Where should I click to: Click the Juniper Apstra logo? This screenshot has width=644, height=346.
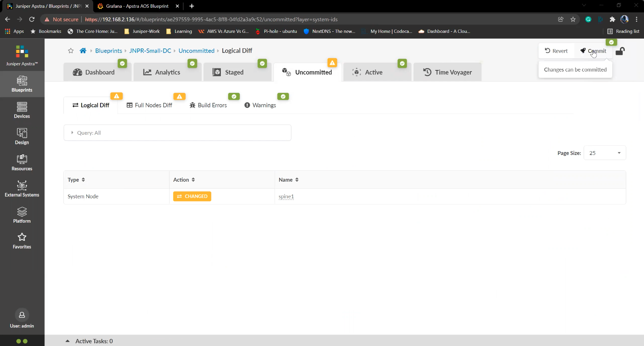(22, 55)
